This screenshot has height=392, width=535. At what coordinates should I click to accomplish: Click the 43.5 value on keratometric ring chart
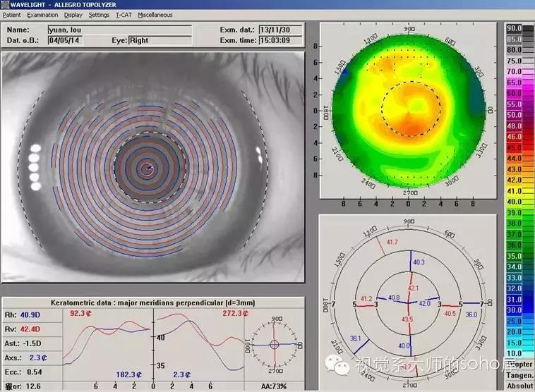[407, 319]
